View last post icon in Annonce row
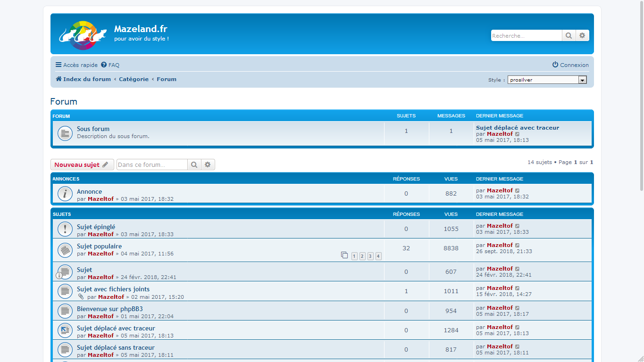The width and height of the screenshot is (644, 362). (517, 191)
